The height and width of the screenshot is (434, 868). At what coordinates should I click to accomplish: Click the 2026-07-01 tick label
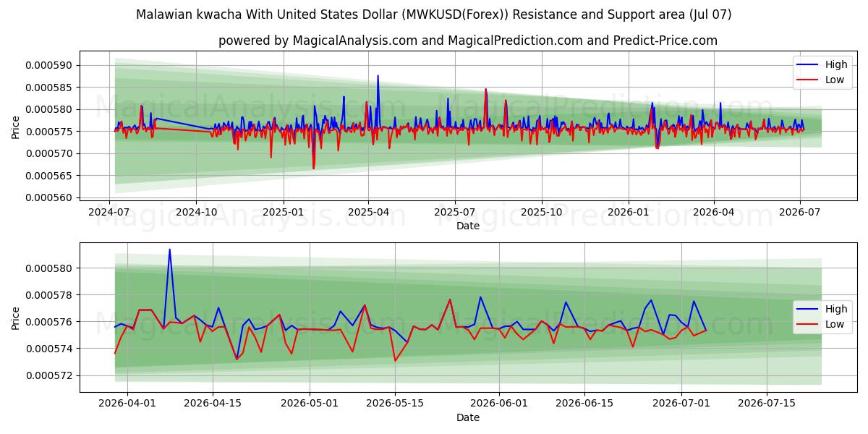(x=681, y=404)
